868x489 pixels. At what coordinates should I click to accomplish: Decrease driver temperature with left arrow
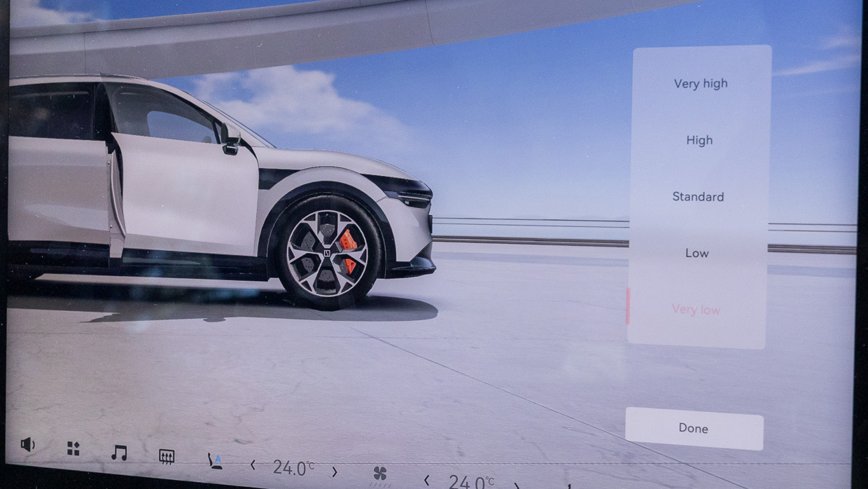pos(253,464)
